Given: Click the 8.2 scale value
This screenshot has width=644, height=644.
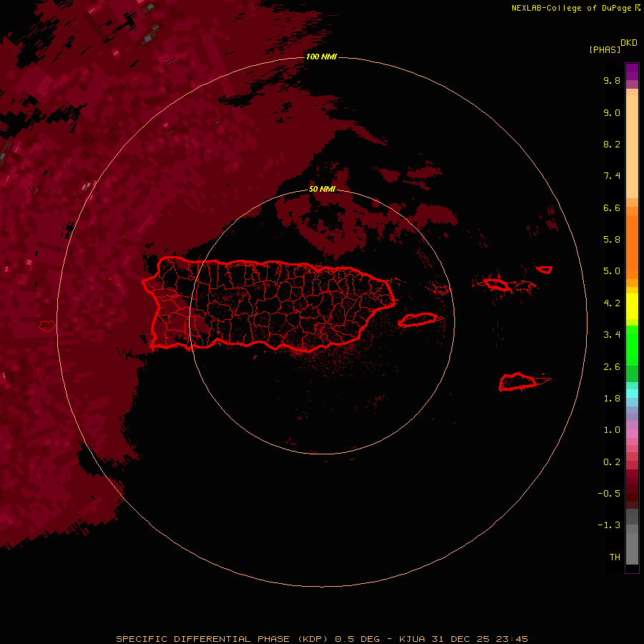Looking at the screenshot, I should pyautogui.click(x=612, y=144).
